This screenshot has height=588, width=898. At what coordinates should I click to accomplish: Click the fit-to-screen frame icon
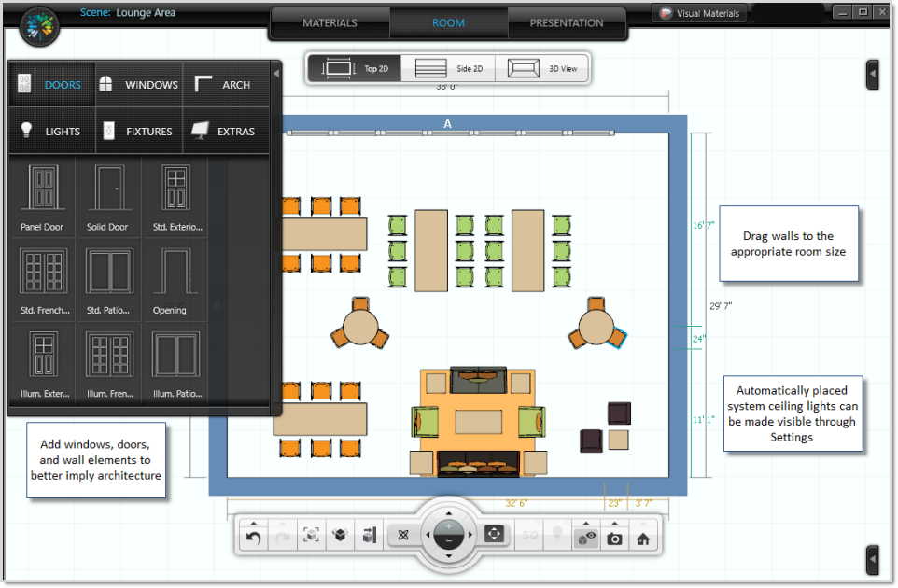point(311,536)
